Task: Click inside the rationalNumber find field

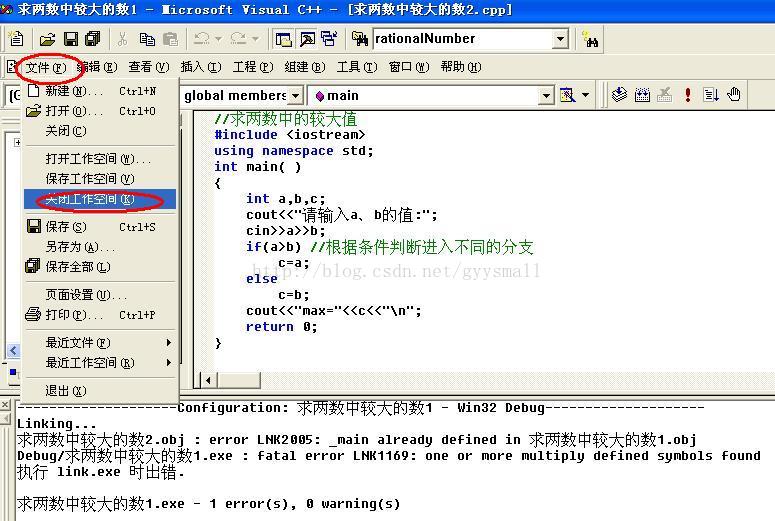Action: point(462,39)
